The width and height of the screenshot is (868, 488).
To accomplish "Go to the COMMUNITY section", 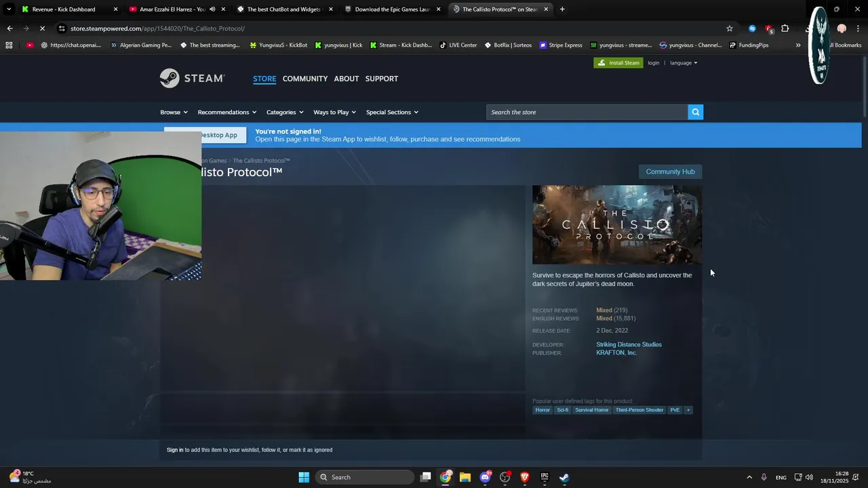I will click(305, 79).
